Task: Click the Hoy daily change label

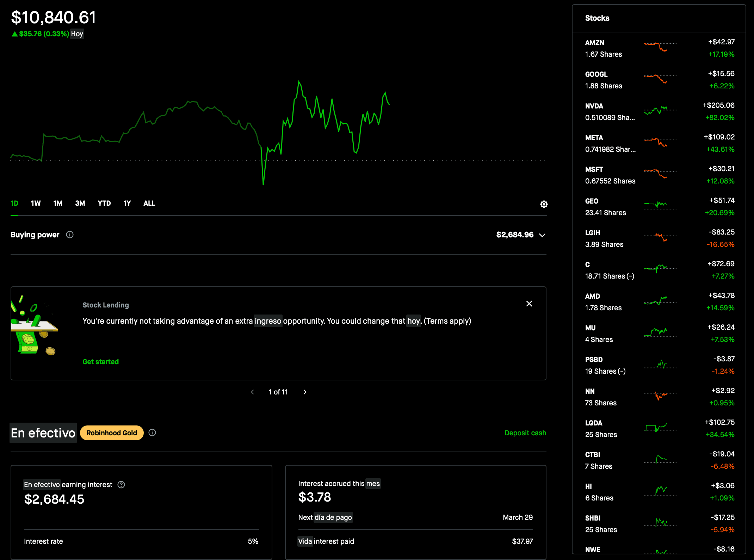Action: [77, 34]
